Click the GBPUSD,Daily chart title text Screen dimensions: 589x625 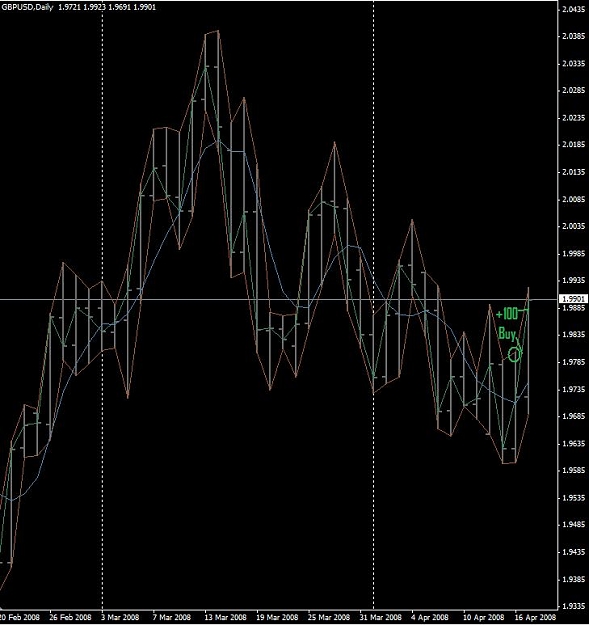[x=27, y=7]
